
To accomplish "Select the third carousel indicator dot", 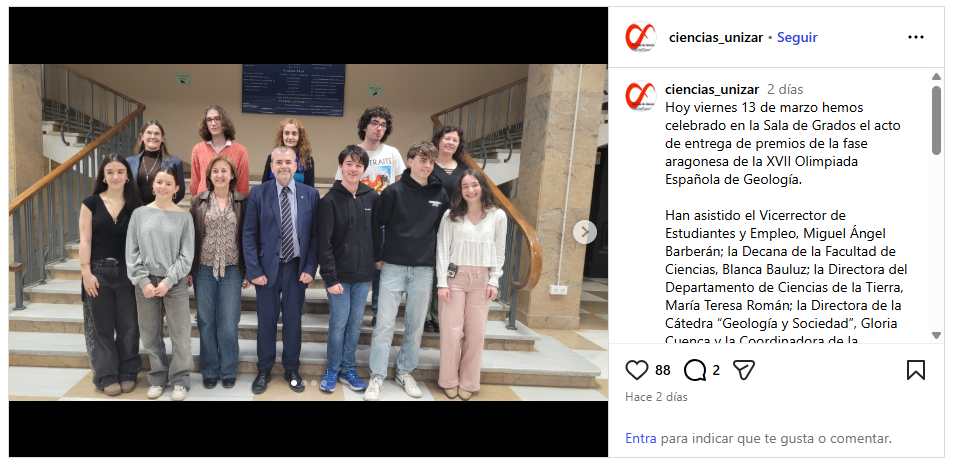I will [314, 383].
